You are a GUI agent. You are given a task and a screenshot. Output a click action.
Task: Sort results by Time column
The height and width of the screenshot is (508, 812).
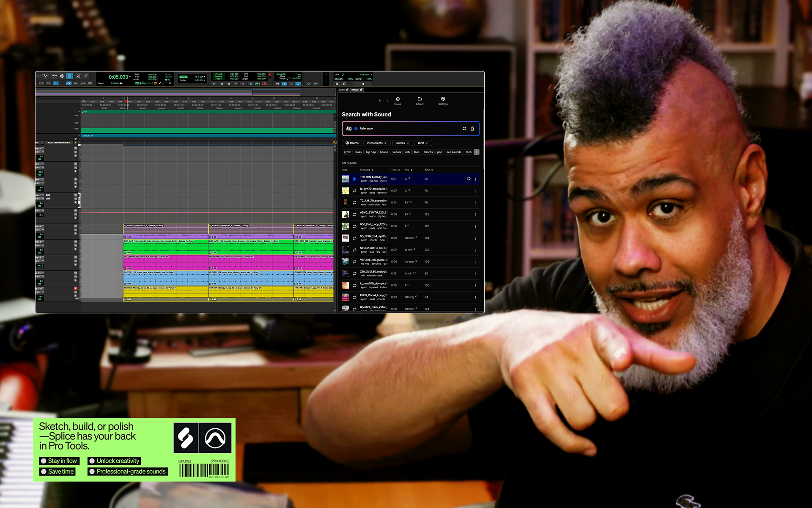point(395,170)
